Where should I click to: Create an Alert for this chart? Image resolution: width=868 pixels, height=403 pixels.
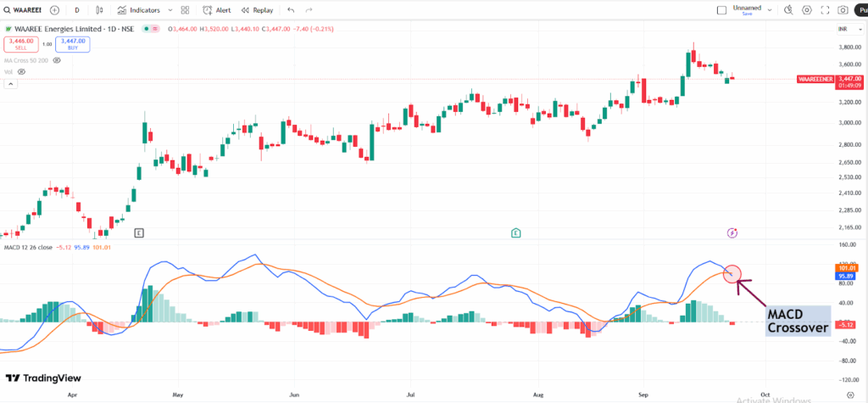(x=217, y=10)
